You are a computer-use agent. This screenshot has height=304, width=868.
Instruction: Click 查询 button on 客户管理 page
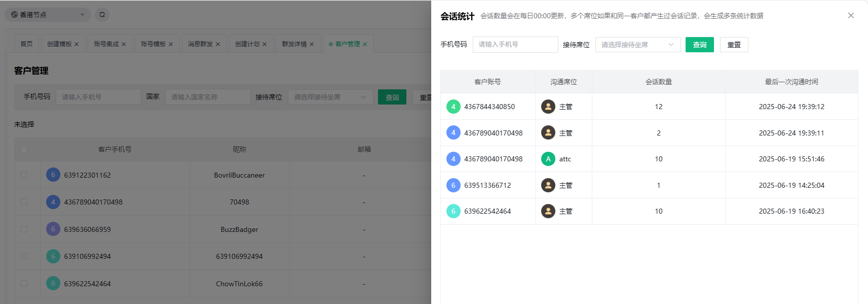[392, 97]
